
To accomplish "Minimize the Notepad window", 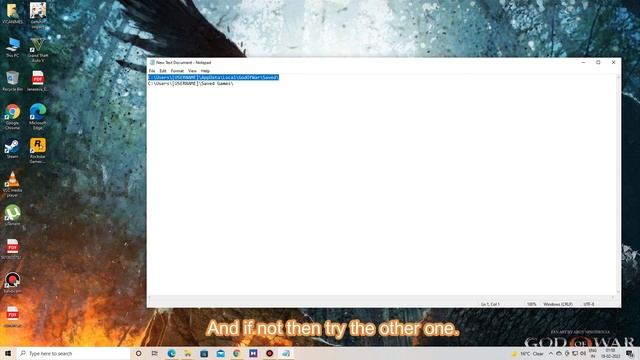I will coord(583,62).
